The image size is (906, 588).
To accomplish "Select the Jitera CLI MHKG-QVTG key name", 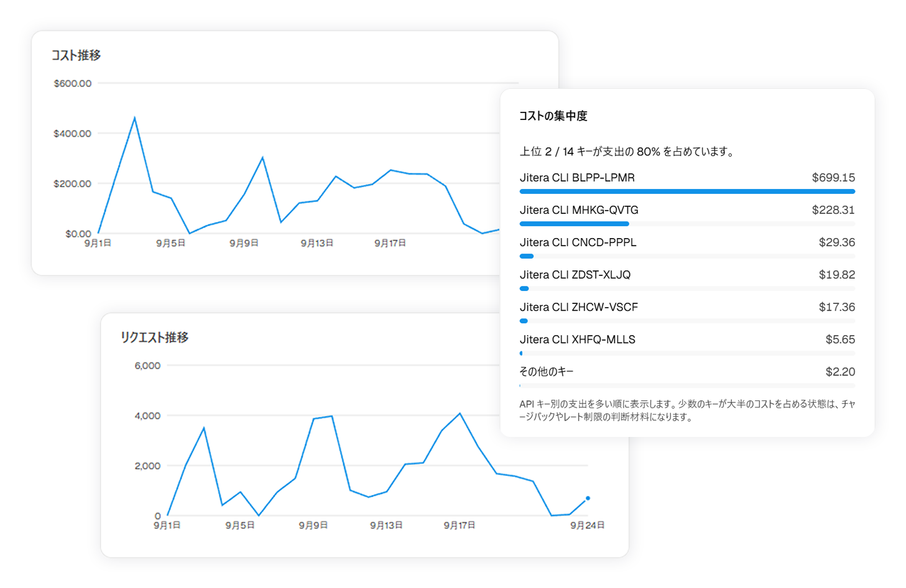I will (579, 210).
